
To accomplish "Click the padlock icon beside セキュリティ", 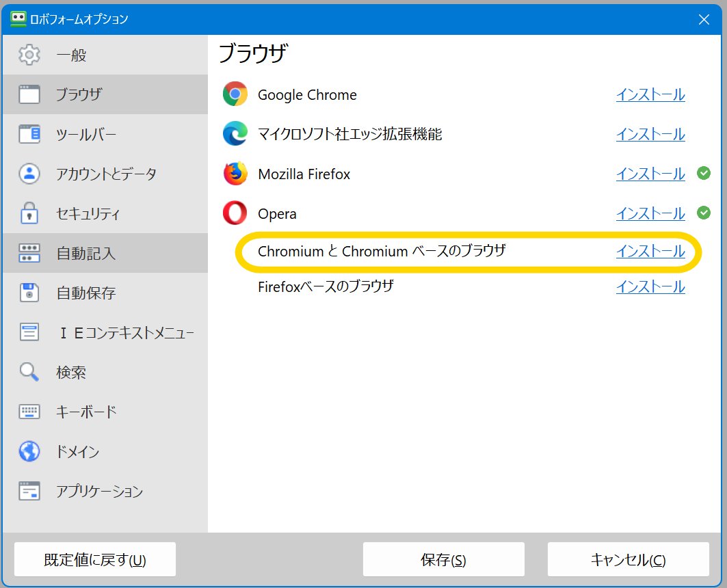I will coord(29,213).
